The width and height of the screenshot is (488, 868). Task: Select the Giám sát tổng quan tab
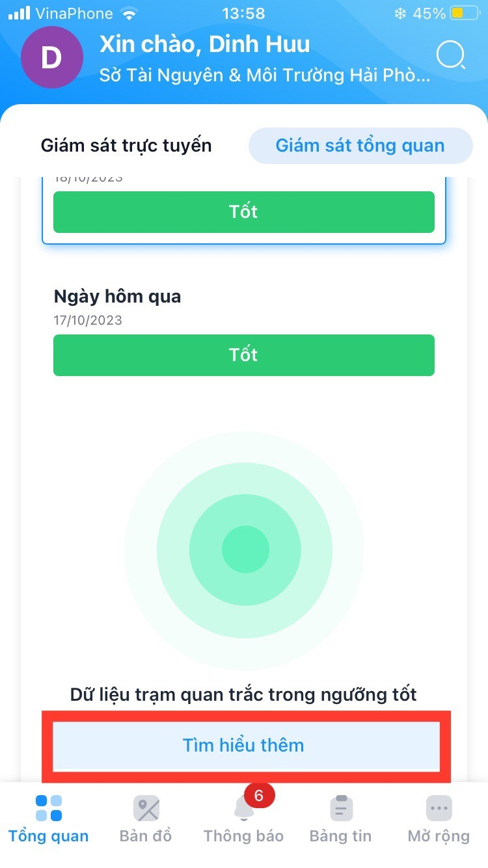(360, 146)
